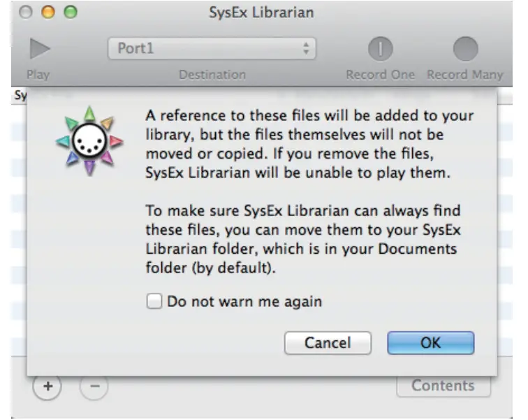Enable the Do not warn me again checkbox
Viewport: 528px width, 420px height.
coord(154,302)
